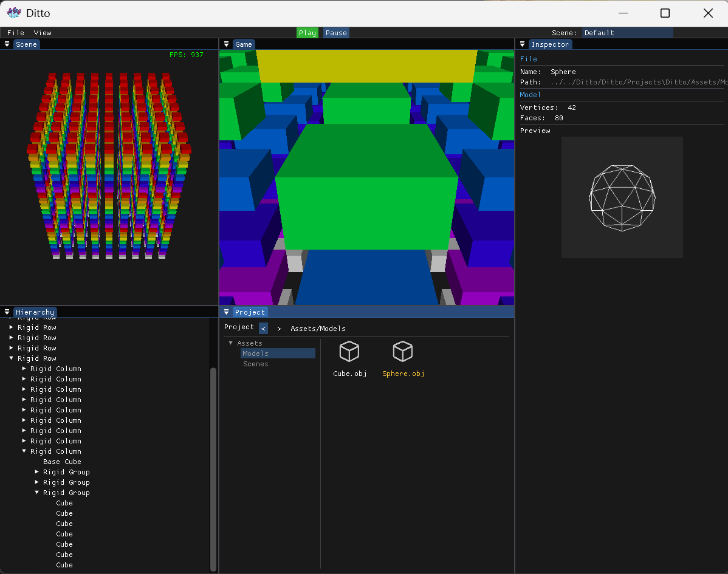Collapse the expanded Rigid Row arrow

coord(11,358)
